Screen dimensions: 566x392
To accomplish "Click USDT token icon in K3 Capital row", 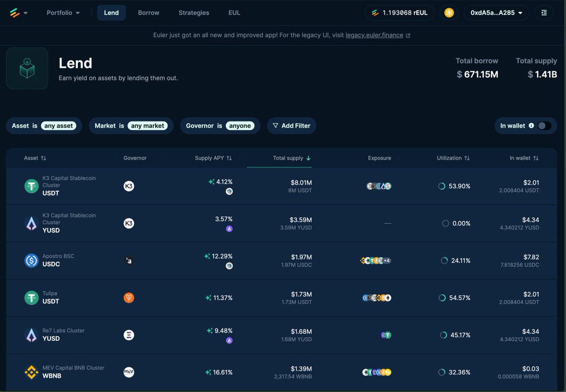I will pyautogui.click(x=32, y=186).
